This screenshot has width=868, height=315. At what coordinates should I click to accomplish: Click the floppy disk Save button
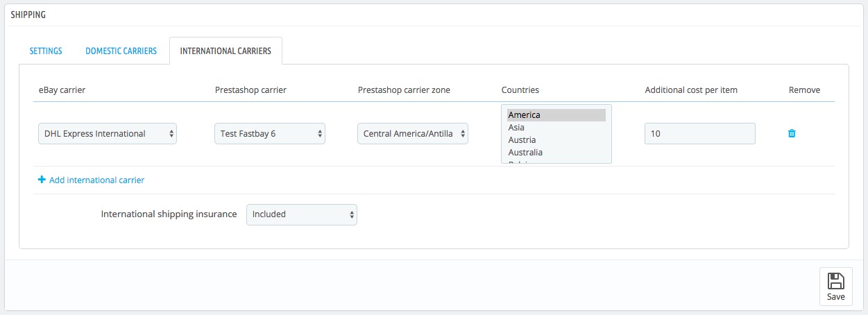(x=836, y=287)
